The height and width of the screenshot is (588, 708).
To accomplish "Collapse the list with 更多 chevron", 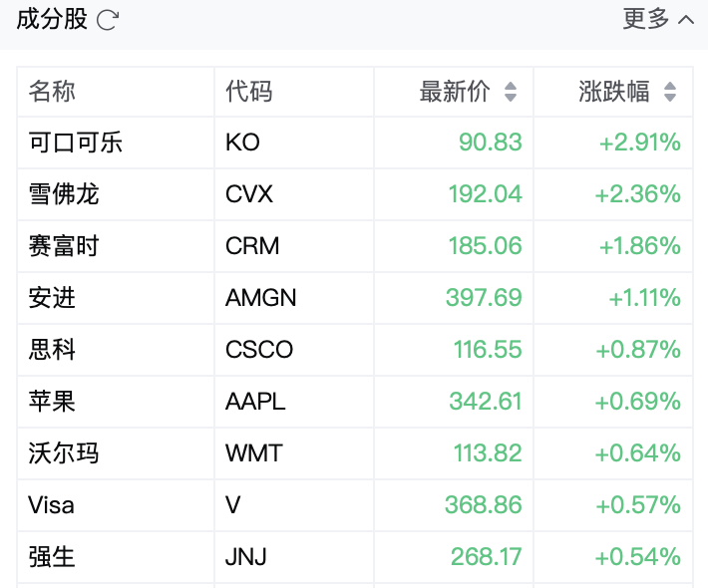I will pyautogui.click(x=686, y=20).
